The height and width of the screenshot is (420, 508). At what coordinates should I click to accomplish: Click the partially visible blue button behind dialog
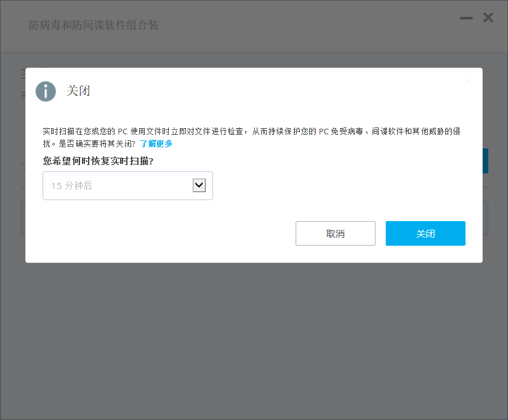coord(486,161)
